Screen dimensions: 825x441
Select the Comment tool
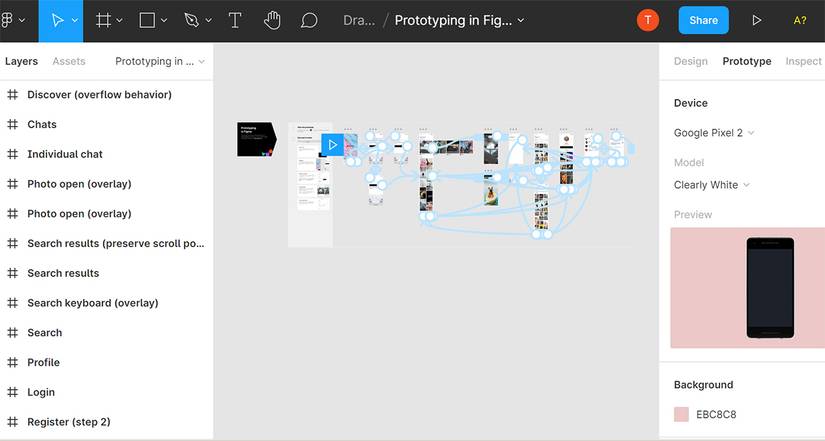309,21
